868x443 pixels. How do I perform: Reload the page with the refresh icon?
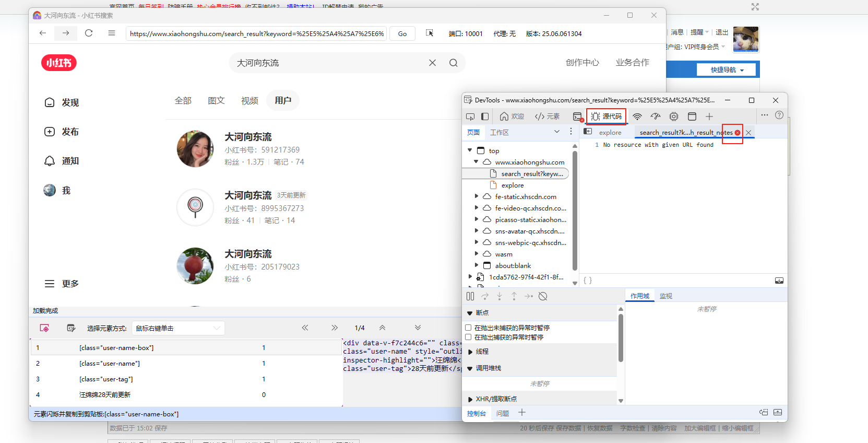pyautogui.click(x=89, y=33)
